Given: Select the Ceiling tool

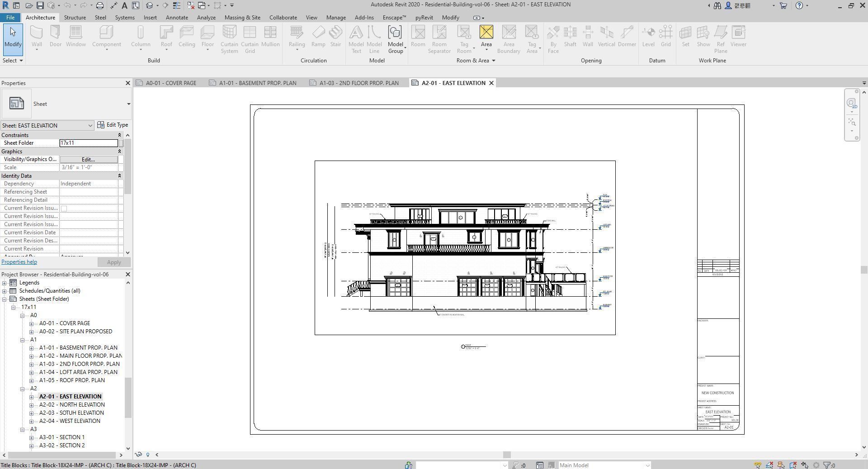Looking at the screenshot, I should click(x=187, y=37).
